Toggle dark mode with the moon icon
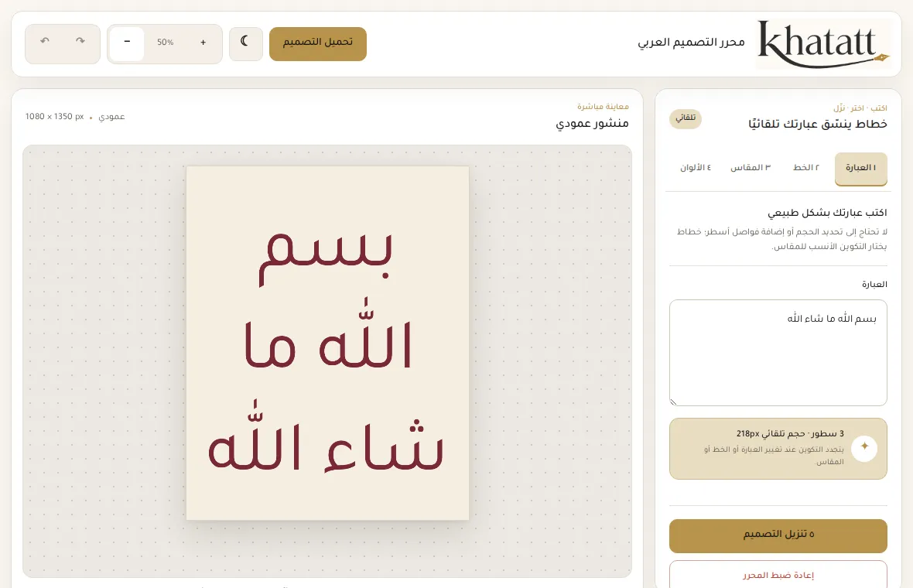 [x=246, y=43]
